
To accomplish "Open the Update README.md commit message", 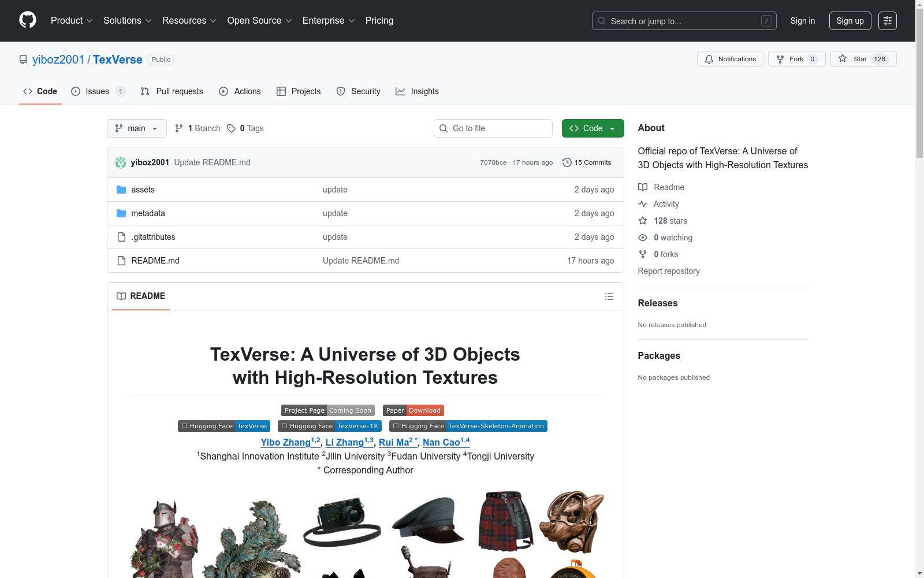I will 213,162.
